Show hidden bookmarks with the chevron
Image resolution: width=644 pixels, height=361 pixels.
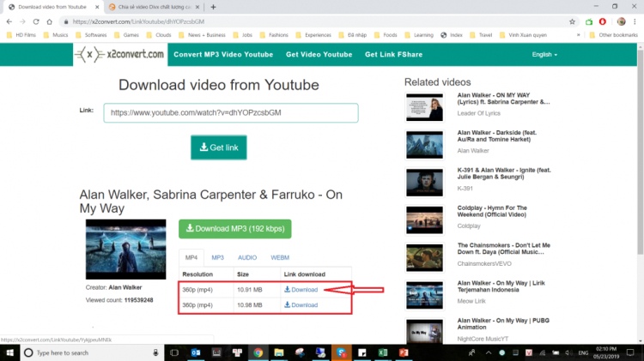pyautogui.click(x=578, y=35)
